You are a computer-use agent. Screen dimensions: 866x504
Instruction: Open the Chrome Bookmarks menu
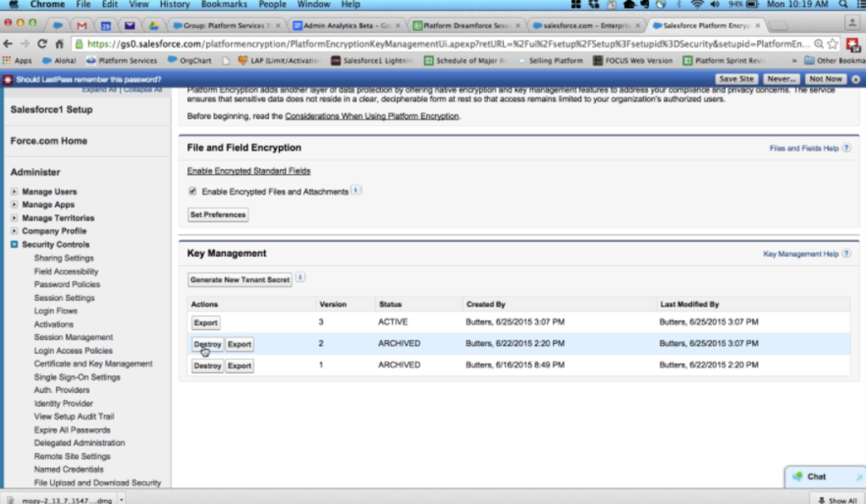tap(225, 5)
